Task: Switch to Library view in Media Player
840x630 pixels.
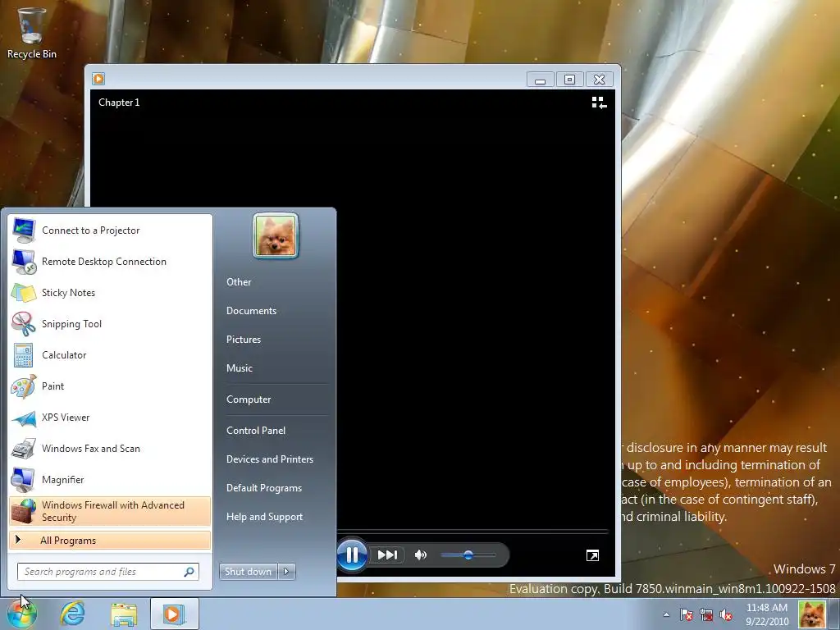Action: 599,103
